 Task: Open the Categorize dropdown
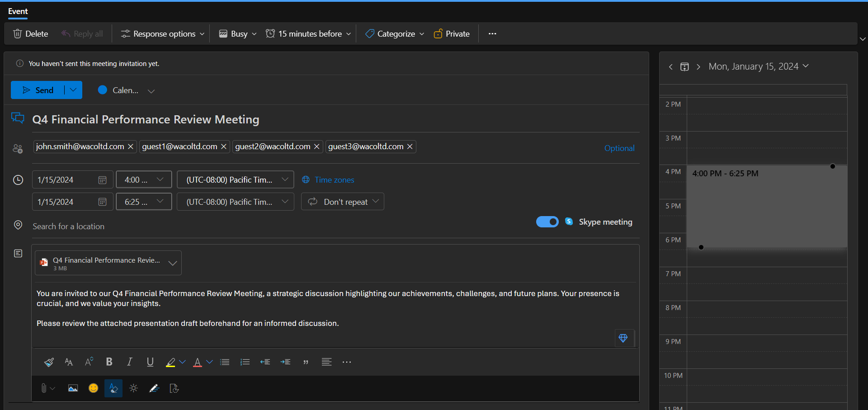[395, 34]
